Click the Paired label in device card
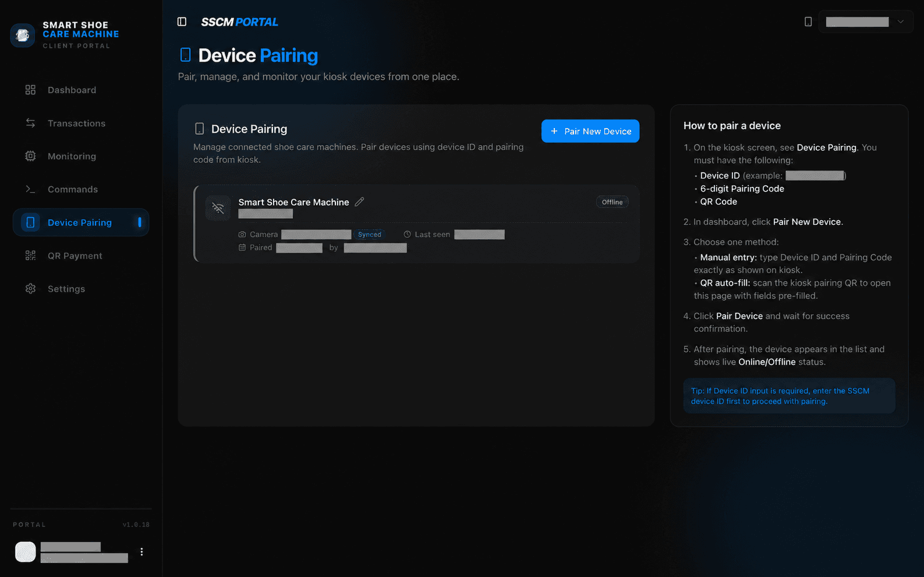This screenshot has height=577, width=924. [261, 247]
